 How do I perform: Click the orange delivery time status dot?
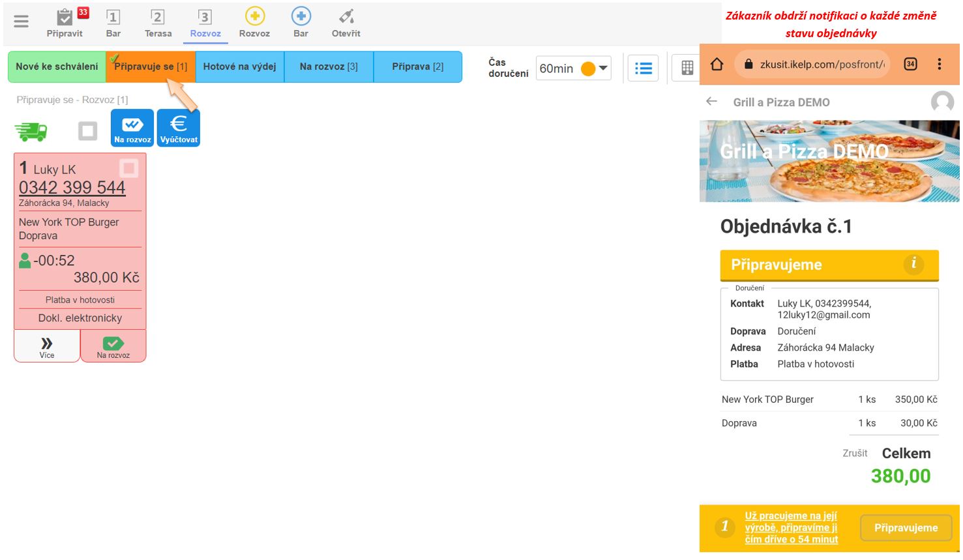coord(587,68)
